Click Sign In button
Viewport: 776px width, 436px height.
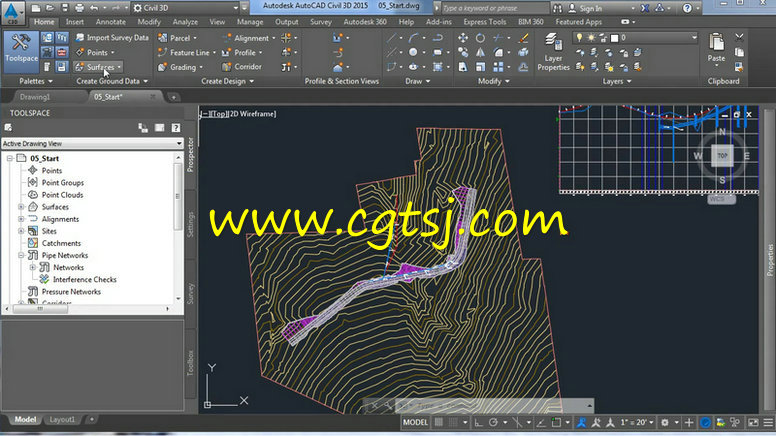click(x=585, y=8)
